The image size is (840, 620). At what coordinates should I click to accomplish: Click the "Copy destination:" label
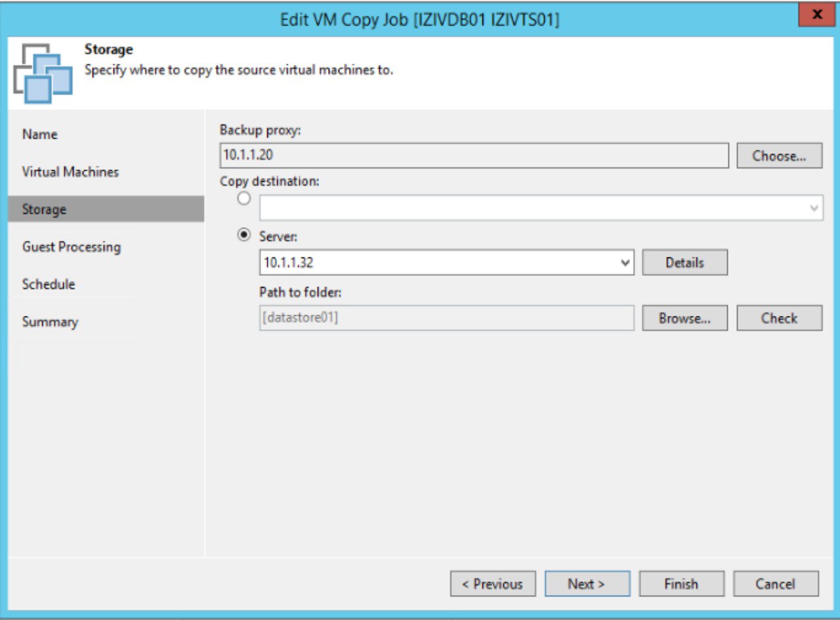tap(269, 181)
